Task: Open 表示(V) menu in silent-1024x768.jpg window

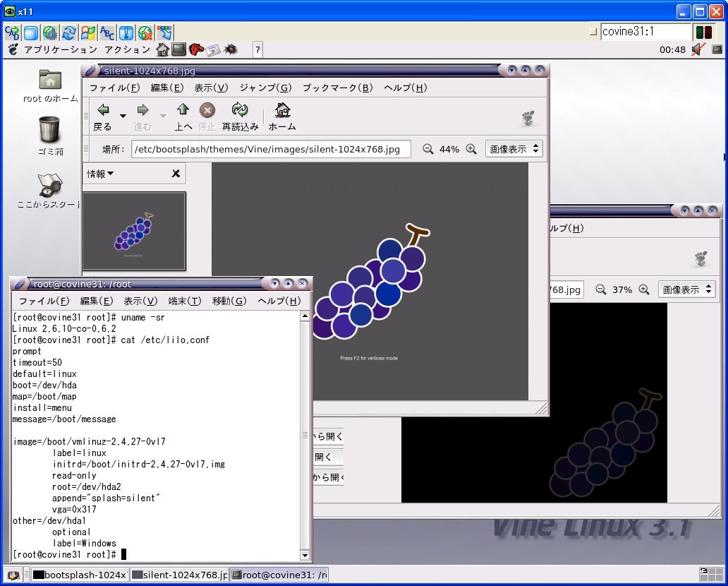Action: point(211,88)
